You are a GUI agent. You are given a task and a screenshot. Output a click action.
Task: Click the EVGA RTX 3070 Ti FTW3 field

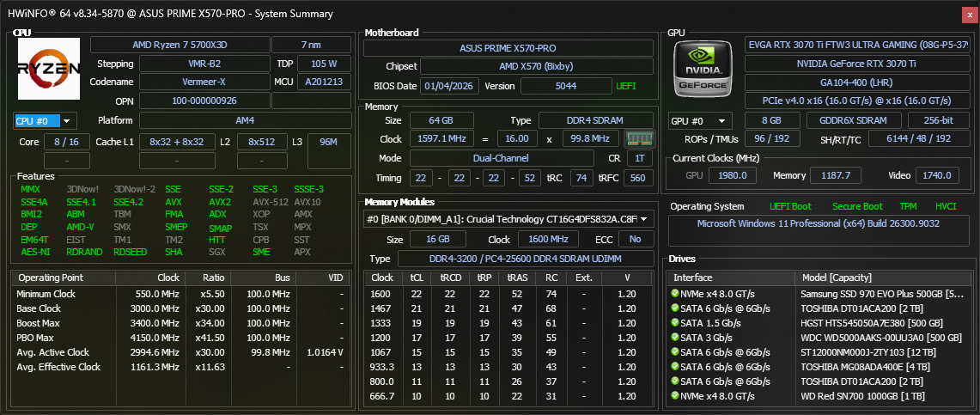(x=857, y=45)
